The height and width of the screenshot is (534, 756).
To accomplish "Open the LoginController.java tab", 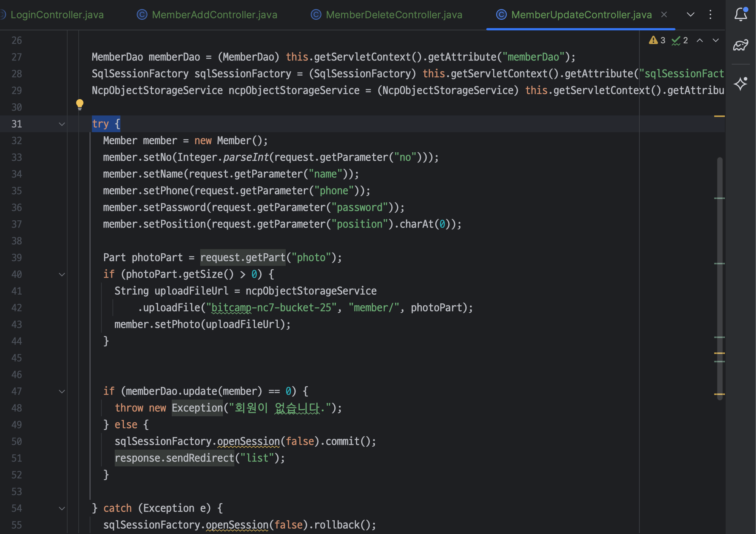I will 57,15.
